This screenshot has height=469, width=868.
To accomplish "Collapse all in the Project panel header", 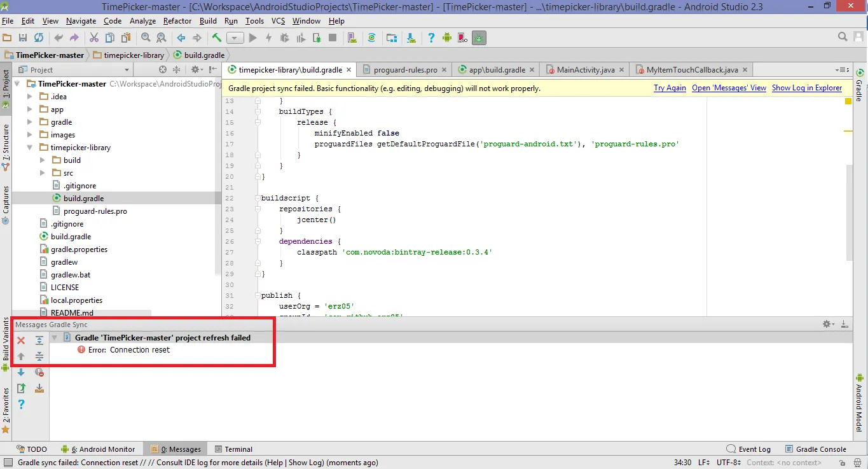I will [x=178, y=70].
